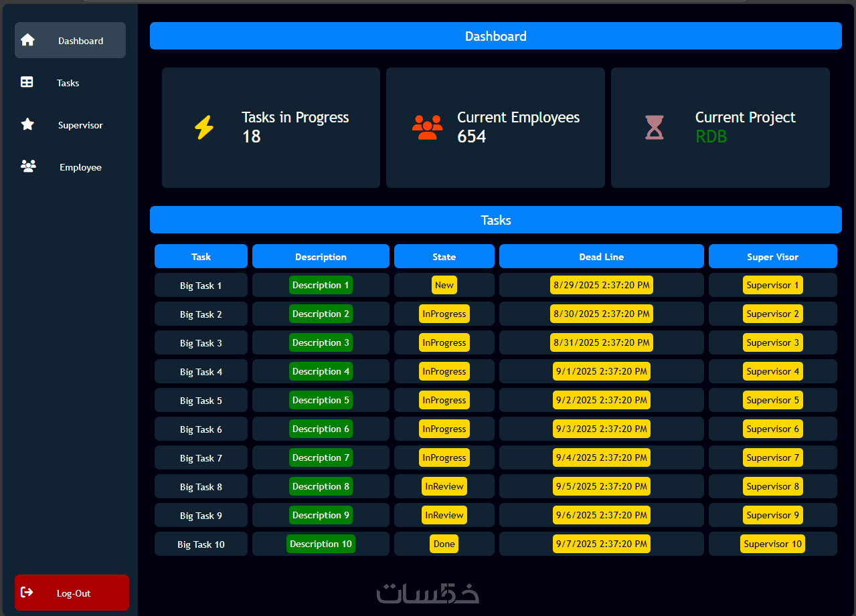This screenshot has width=856, height=616.
Task: Click the 8/29/2025 2:37:20 PM deadline
Action: (x=602, y=285)
